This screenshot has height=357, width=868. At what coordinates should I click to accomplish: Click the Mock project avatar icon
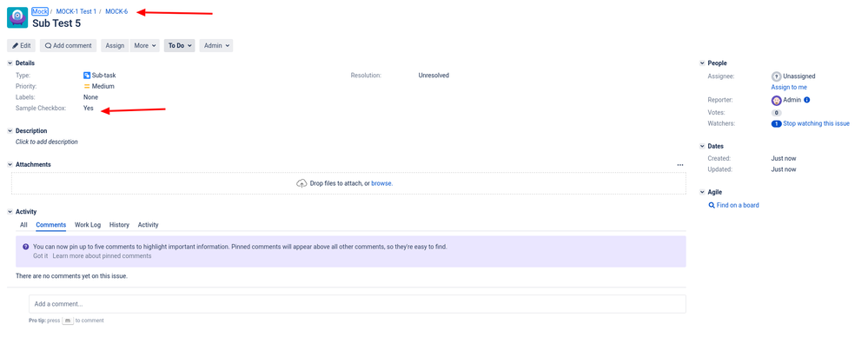point(17,17)
